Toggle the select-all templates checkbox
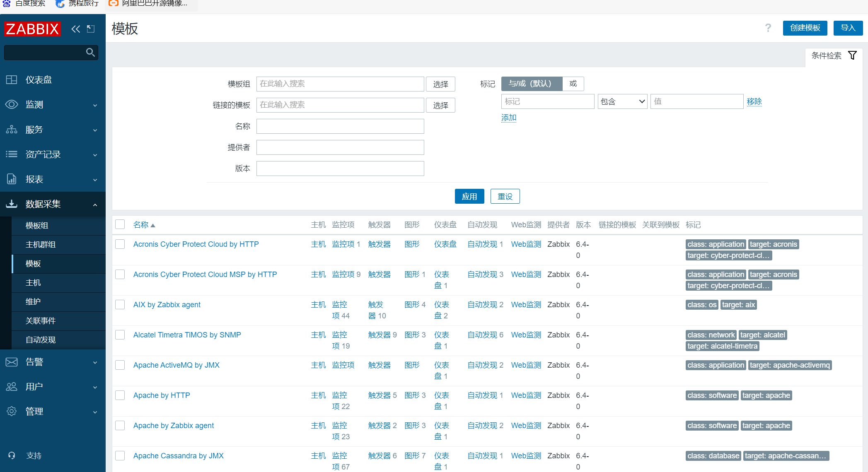 (120, 224)
